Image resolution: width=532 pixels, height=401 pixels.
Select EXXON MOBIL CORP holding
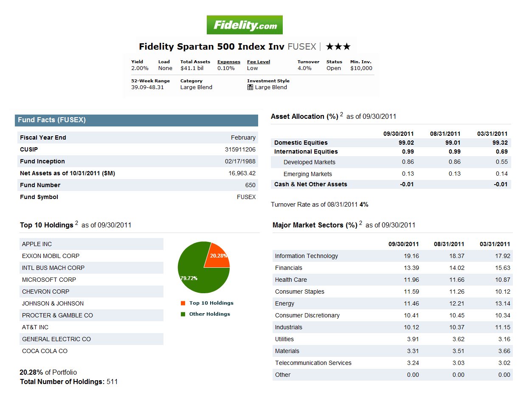(91, 256)
